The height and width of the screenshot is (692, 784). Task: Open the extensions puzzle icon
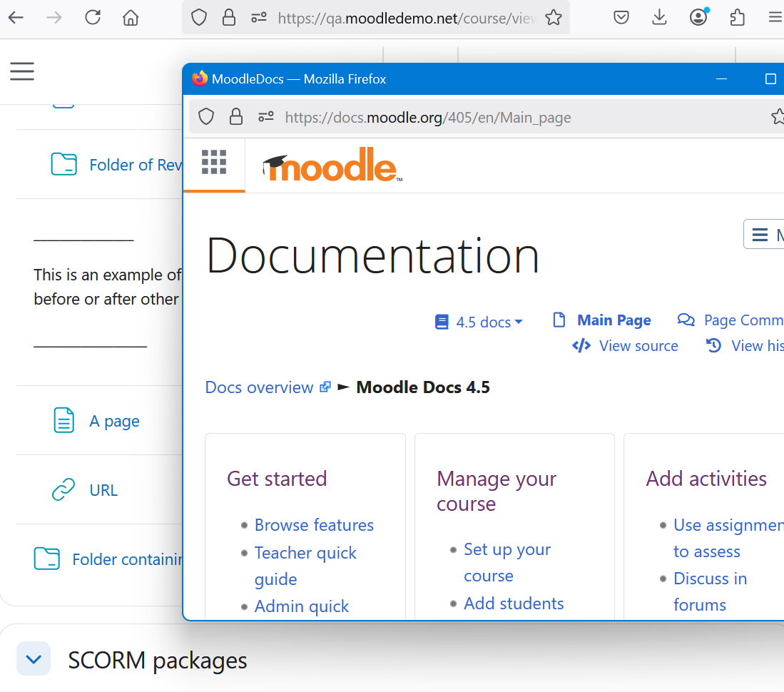point(738,18)
